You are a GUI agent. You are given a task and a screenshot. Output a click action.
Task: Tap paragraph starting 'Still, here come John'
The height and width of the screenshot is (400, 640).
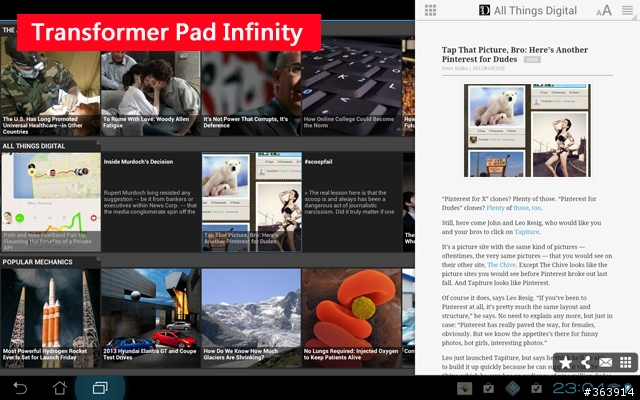tap(521, 227)
